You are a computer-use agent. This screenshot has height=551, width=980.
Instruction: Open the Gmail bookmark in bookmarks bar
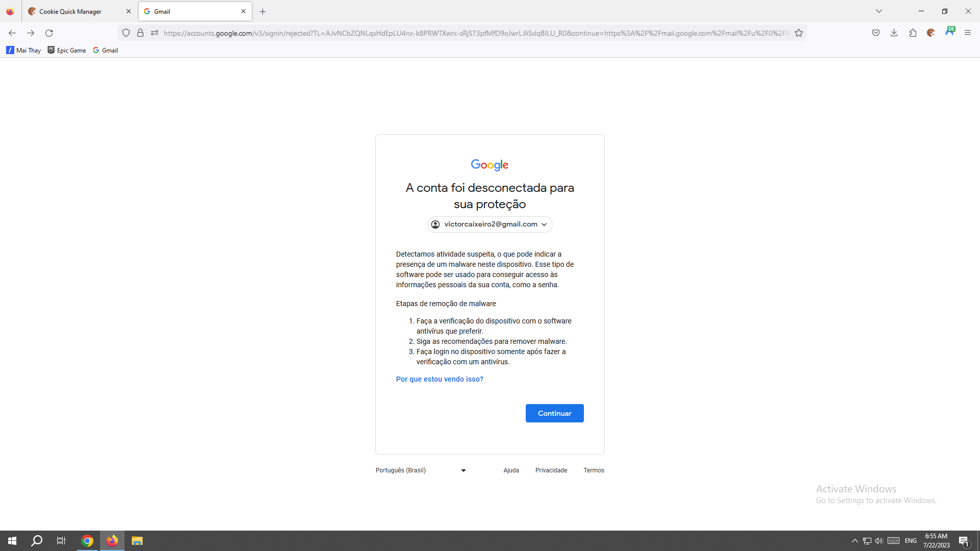tap(106, 50)
